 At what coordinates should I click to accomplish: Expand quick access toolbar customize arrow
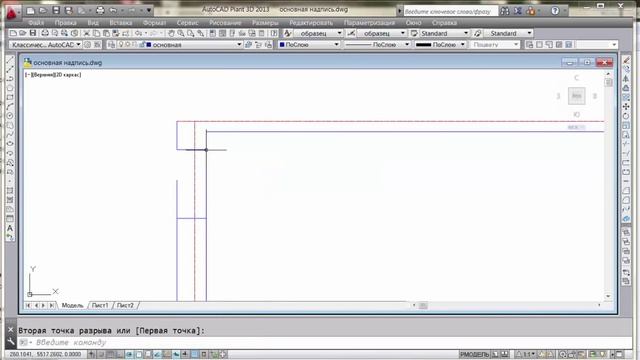pyautogui.click(x=149, y=11)
